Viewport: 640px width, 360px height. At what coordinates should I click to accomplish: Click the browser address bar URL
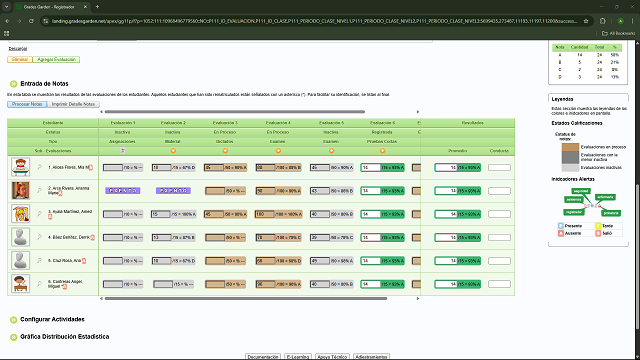314,21
